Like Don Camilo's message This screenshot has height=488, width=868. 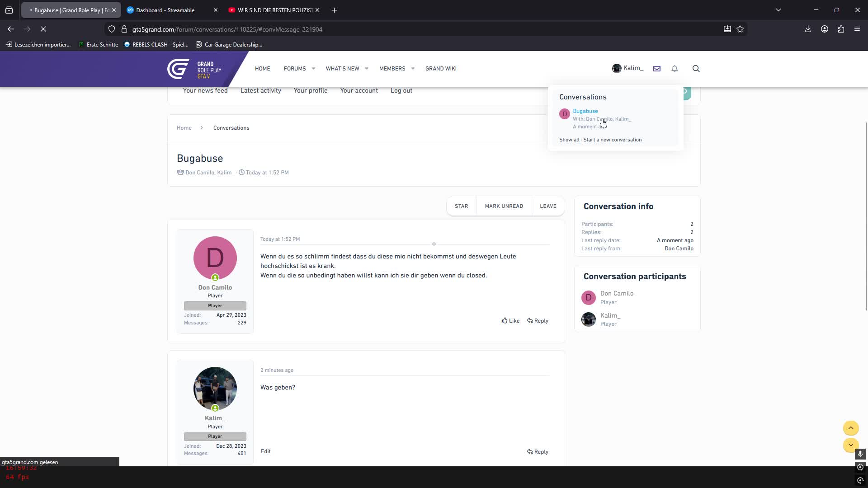click(x=510, y=320)
